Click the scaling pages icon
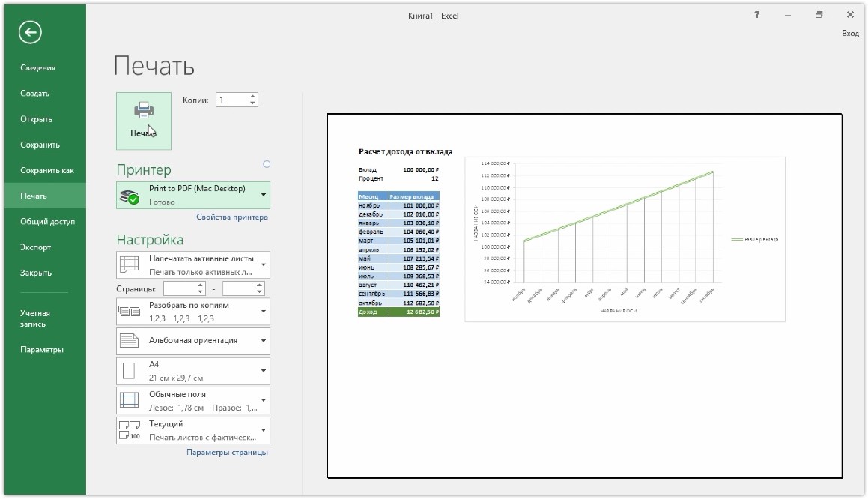Screen dimensions: 868x499 point(129,430)
